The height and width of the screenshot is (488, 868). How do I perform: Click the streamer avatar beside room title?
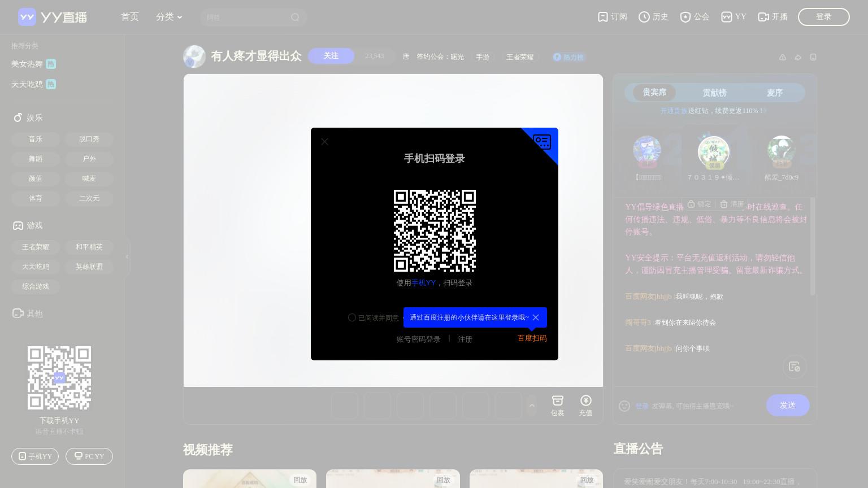[x=194, y=56]
